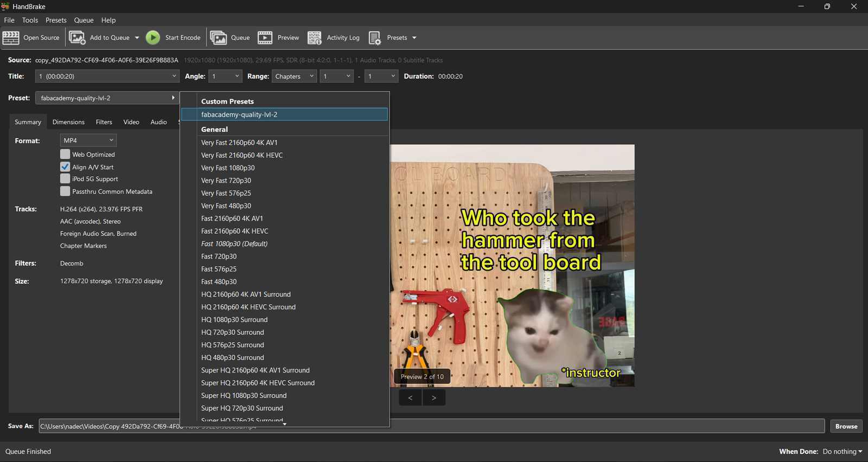Click the Open Source button label
The height and width of the screenshot is (462, 868).
41,38
